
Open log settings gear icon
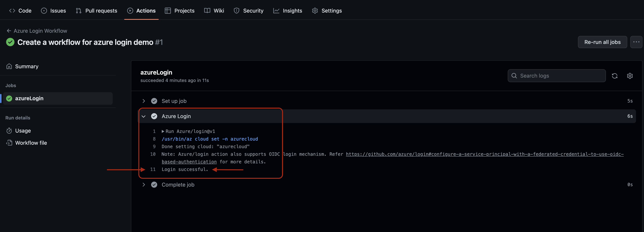pyautogui.click(x=630, y=76)
